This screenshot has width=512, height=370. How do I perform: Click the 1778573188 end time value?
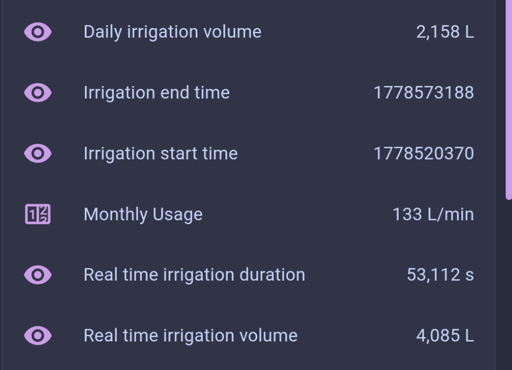click(x=424, y=93)
